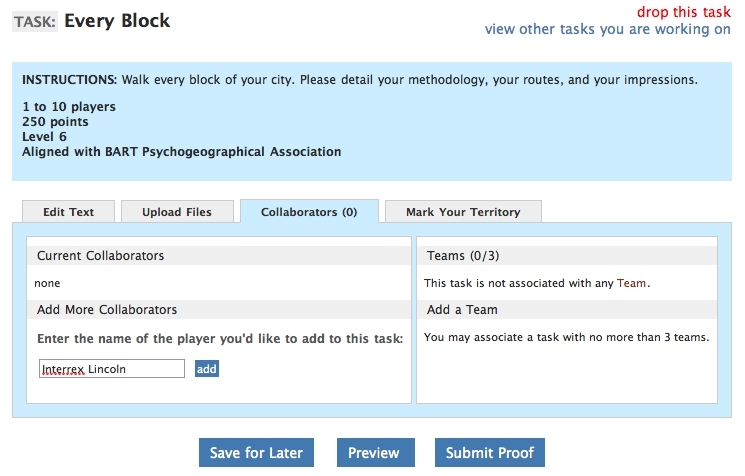Click the player name input field
The height and width of the screenshot is (476, 745).
pos(112,369)
